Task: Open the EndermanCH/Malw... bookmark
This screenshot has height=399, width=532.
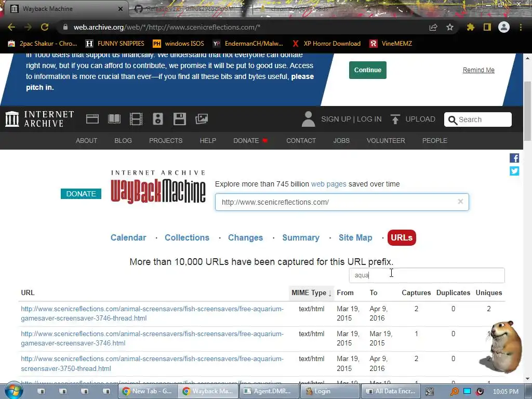Action: click(248, 44)
